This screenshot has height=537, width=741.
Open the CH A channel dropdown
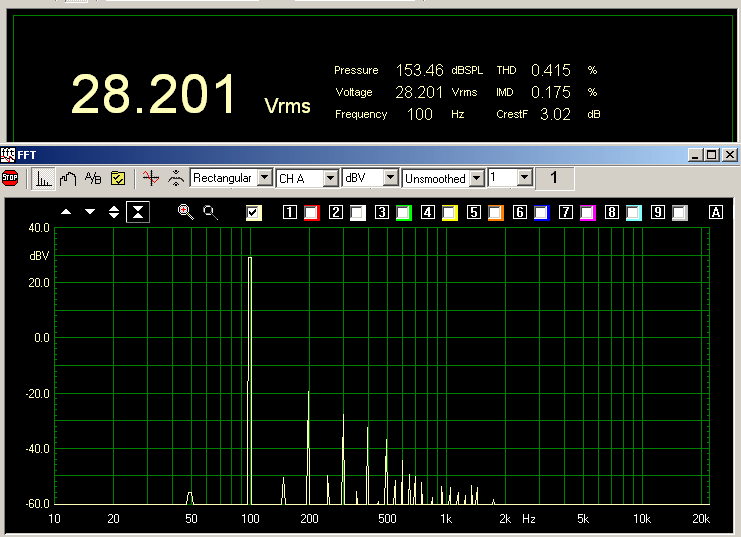point(330,178)
